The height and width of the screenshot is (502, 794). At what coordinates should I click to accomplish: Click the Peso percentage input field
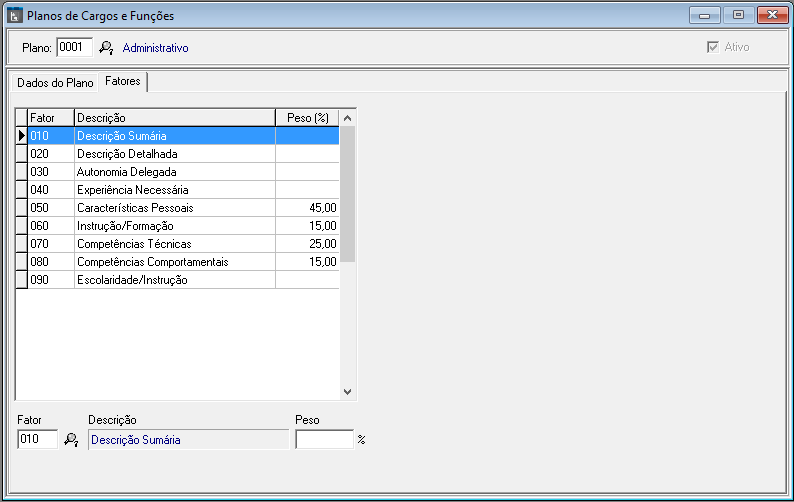325,439
